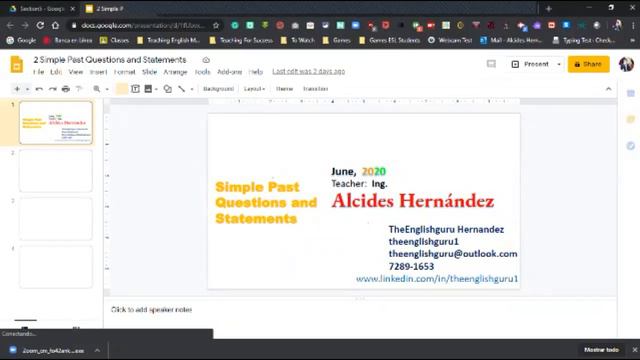The width and height of the screenshot is (640, 360).
Task: Click the Chrome reload button
Action: click(40, 25)
